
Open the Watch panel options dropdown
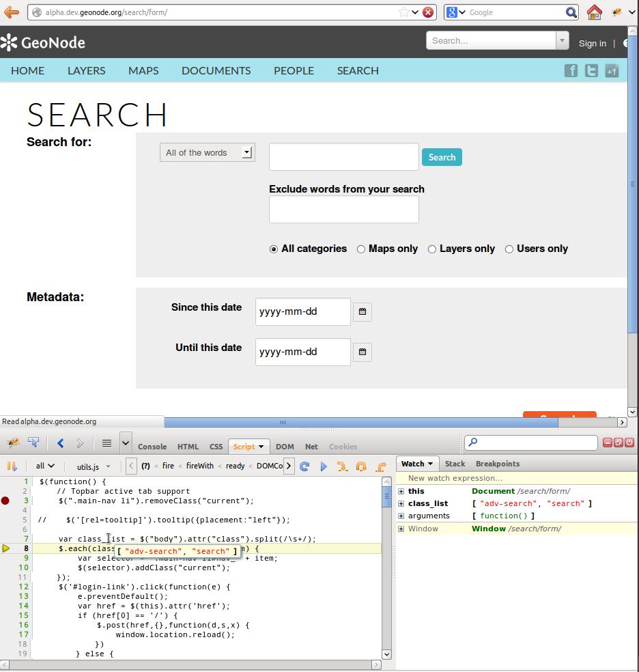[x=430, y=464]
